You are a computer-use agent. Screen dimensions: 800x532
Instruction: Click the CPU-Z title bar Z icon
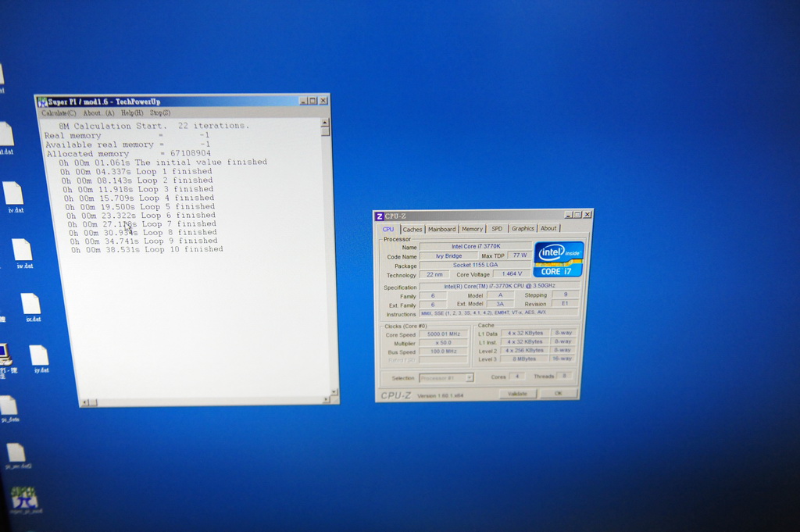(379, 216)
